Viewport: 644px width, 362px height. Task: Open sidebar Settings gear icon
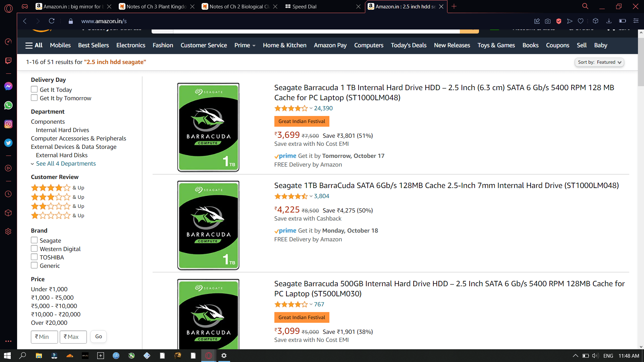(x=8, y=231)
